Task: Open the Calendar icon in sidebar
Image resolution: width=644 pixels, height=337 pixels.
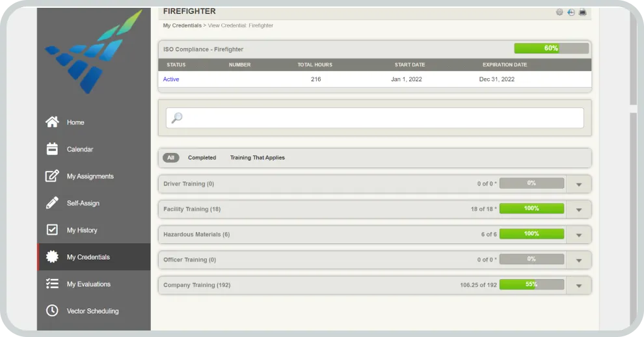Action: pyautogui.click(x=52, y=149)
